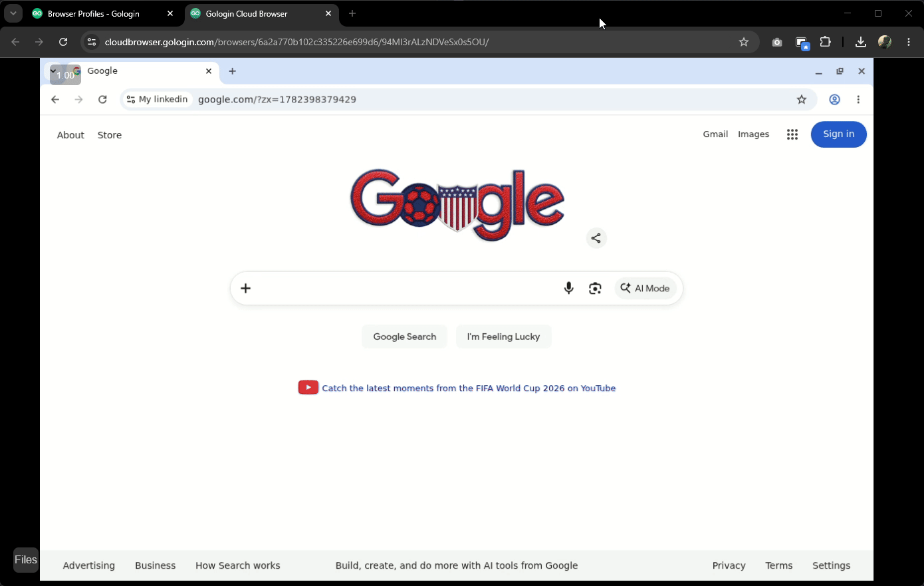Open the outer browser tab search dropdown
The width and height of the screenshot is (924, 586).
(13, 13)
